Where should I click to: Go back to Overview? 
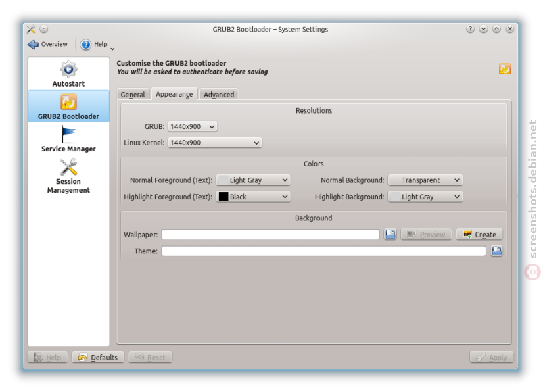[x=47, y=44]
